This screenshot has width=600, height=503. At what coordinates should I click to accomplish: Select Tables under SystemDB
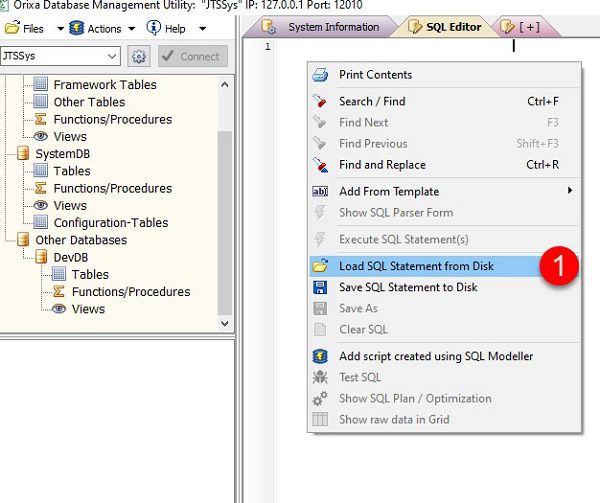(x=72, y=171)
